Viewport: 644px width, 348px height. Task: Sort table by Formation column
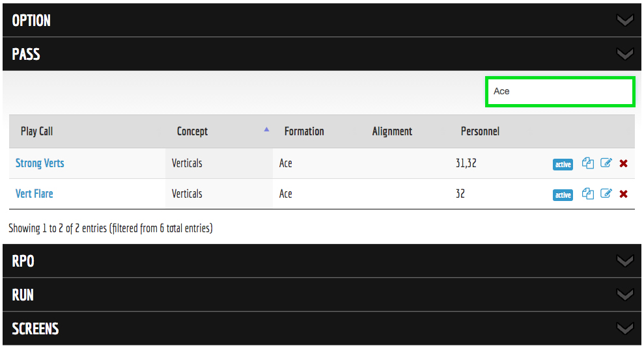[x=304, y=131]
